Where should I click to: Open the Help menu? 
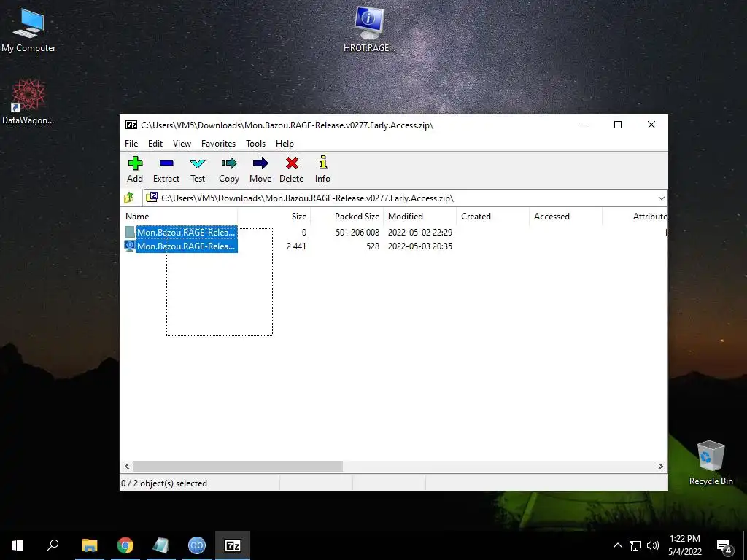pyautogui.click(x=285, y=144)
